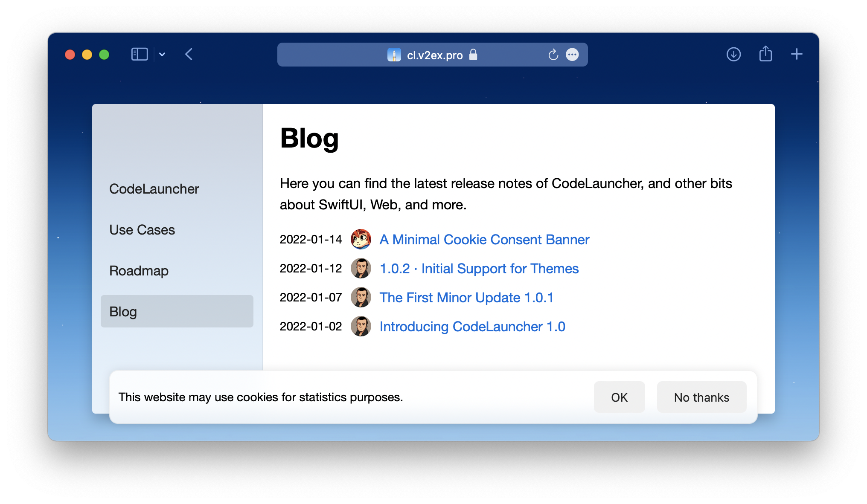Select Blog in the sidebar
The height and width of the screenshot is (504, 867).
[177, 311]
